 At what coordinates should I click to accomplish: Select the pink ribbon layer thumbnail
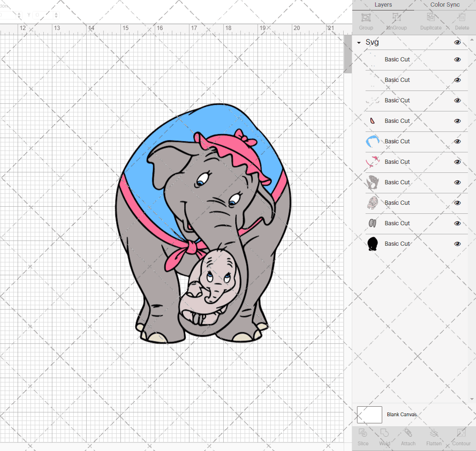point(373,162)
